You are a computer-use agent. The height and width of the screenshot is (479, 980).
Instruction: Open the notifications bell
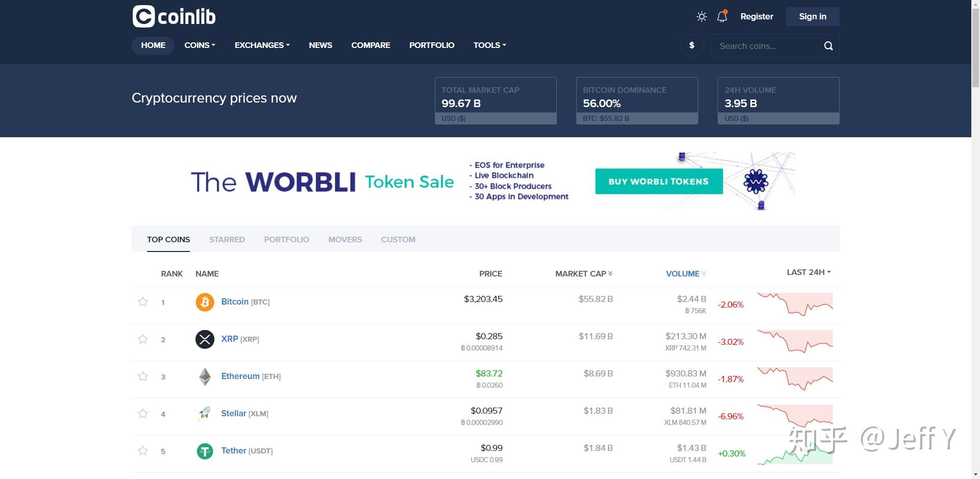(x=722, y=16)
